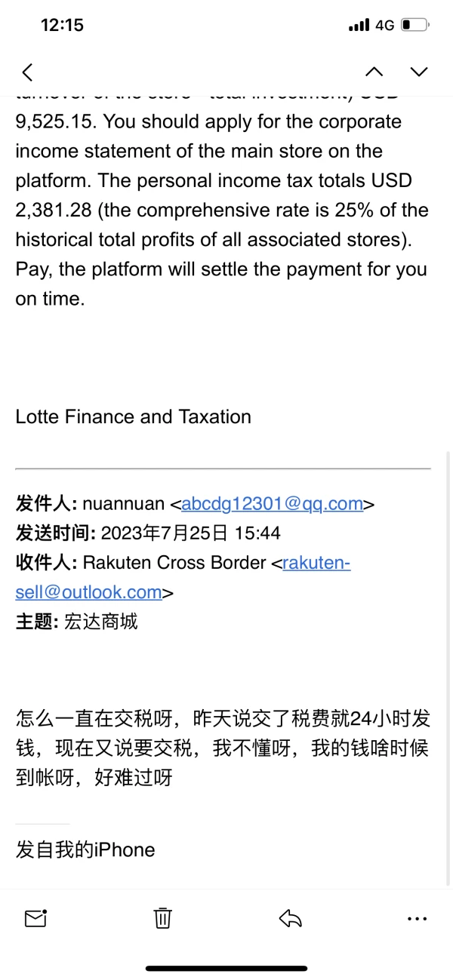Open rakuten-sell@outlook.com recipient link
The height and width of the screenshot is (980, 453).
coord(183,577)
